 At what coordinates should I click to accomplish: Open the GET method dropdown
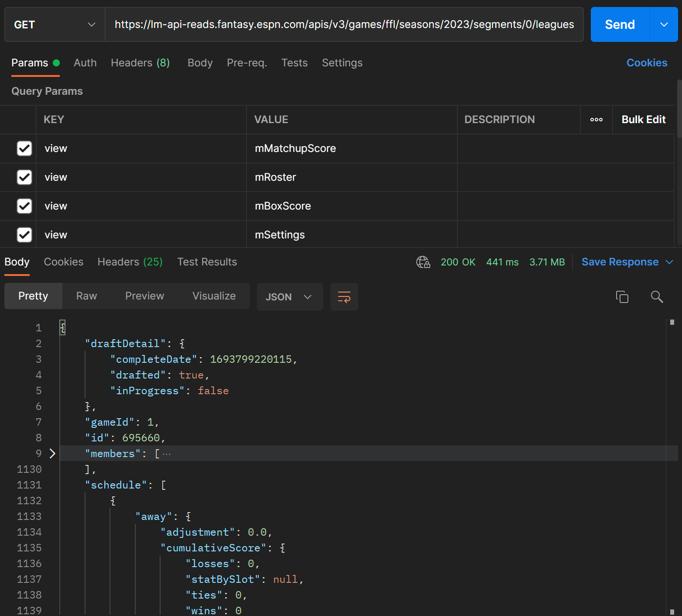55,24
